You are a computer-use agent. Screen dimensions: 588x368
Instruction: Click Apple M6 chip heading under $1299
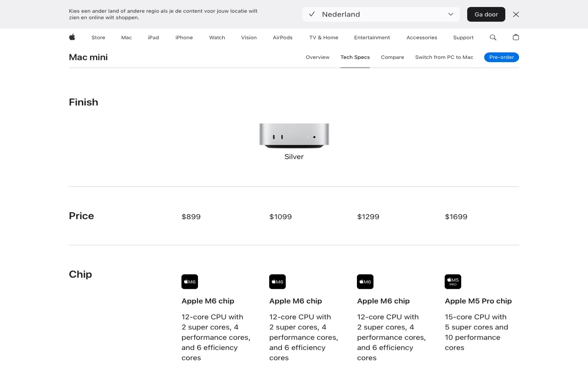tap(383, 301)
